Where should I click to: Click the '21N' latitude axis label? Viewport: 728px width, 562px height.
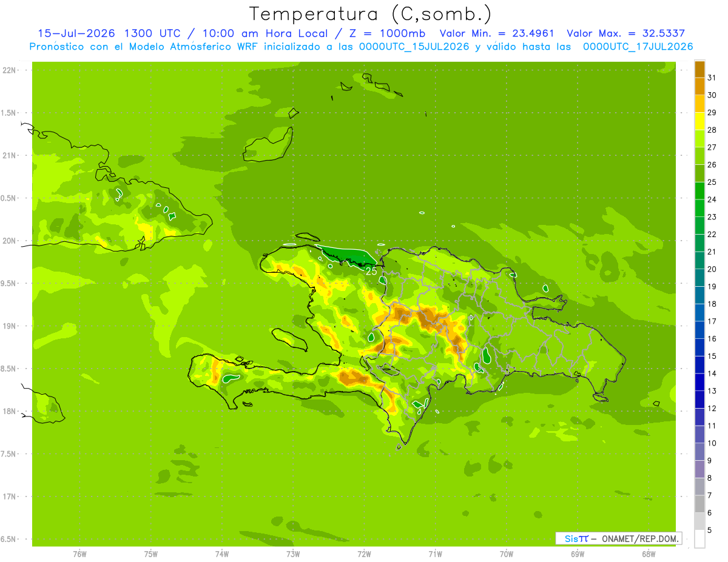9,155
